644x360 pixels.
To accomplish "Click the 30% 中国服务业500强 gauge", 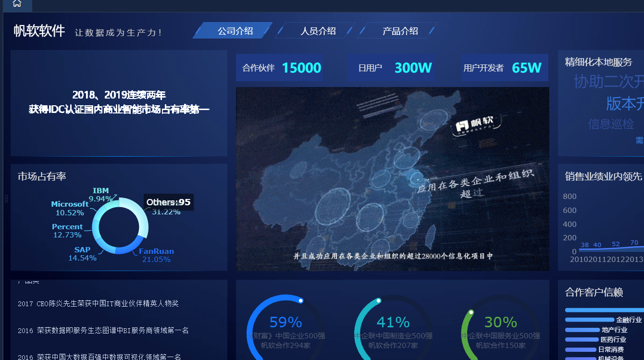I will coord(500,327).
